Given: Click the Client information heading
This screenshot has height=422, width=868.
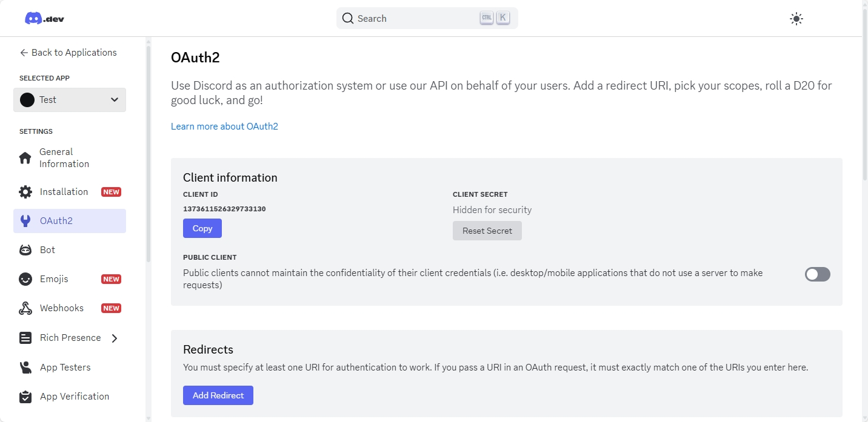Looking at the screenshot, I should (x=230, y=177).
